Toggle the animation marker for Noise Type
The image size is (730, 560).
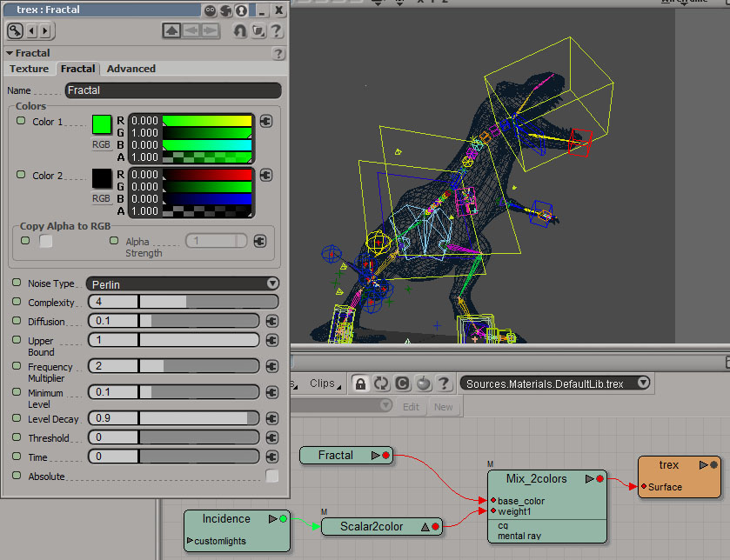pyautogui.click(x=17, y=283)
